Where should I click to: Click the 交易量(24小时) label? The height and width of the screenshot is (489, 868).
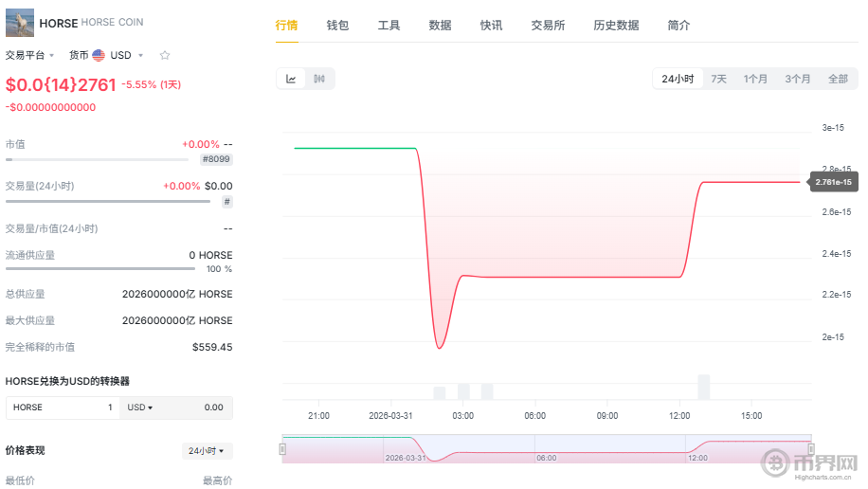tap(40, 187)
